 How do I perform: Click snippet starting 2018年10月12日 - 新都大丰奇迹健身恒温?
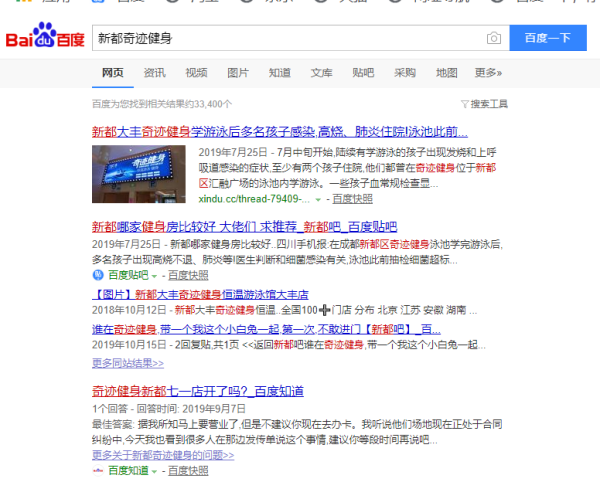284,310
